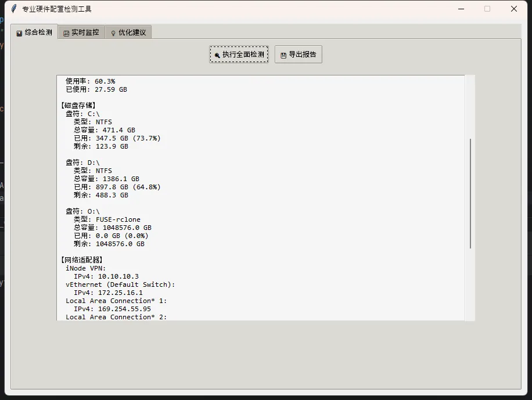The width and height of the screenshot is (532, 400).
Task: Click the 【网络适配器】 section heading
Action: tap(82, 260)
